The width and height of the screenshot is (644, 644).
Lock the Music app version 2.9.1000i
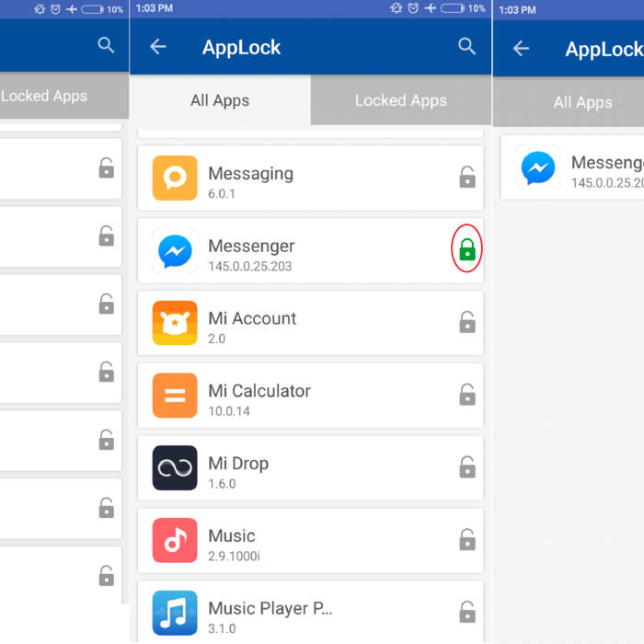467,539
